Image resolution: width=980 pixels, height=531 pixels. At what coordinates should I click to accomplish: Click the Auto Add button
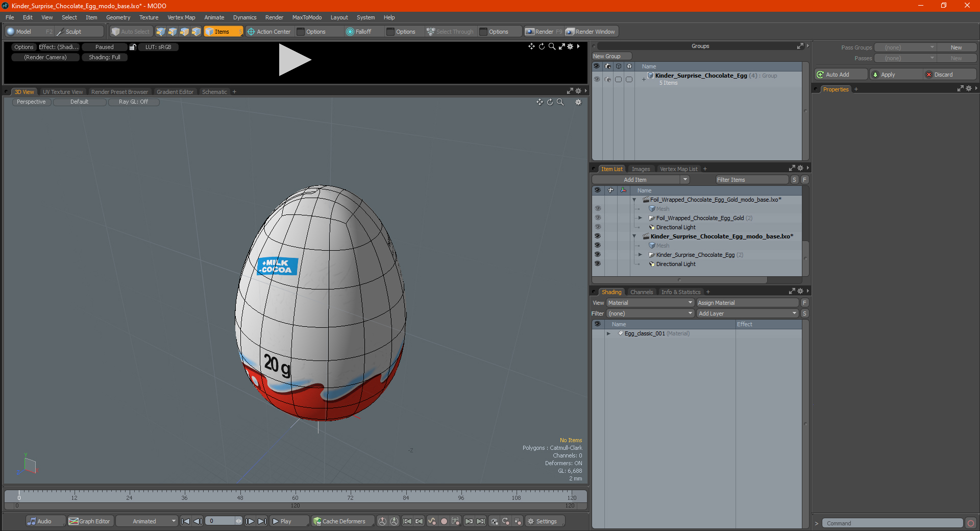pos(841,75)
